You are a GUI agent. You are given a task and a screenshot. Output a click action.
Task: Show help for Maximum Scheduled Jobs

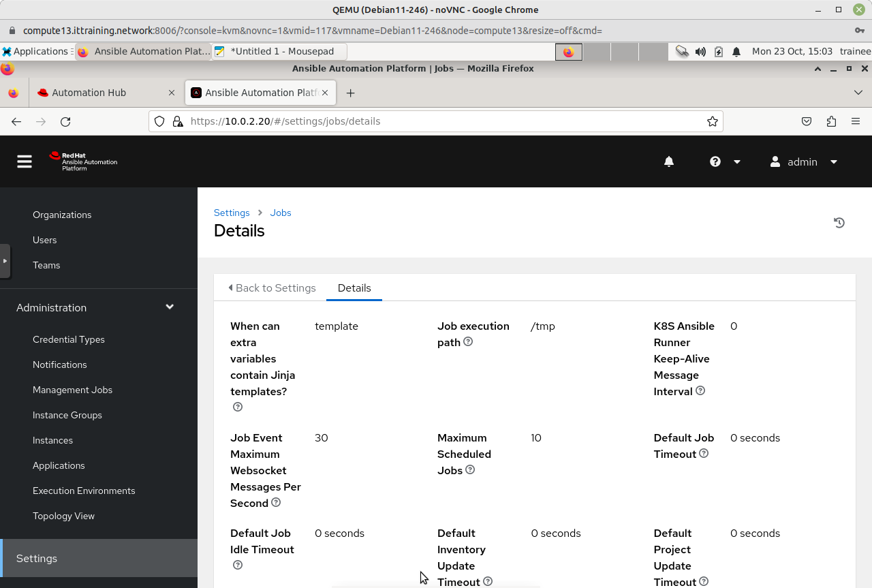(470, 469)
